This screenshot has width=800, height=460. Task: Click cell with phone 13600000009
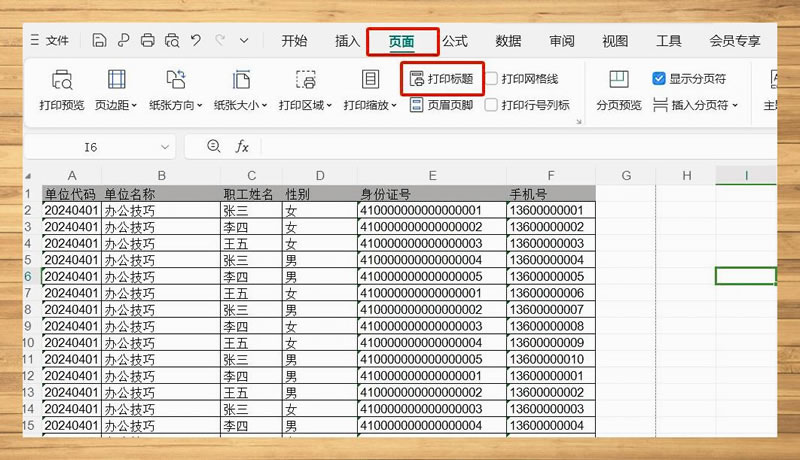point(551,343)
